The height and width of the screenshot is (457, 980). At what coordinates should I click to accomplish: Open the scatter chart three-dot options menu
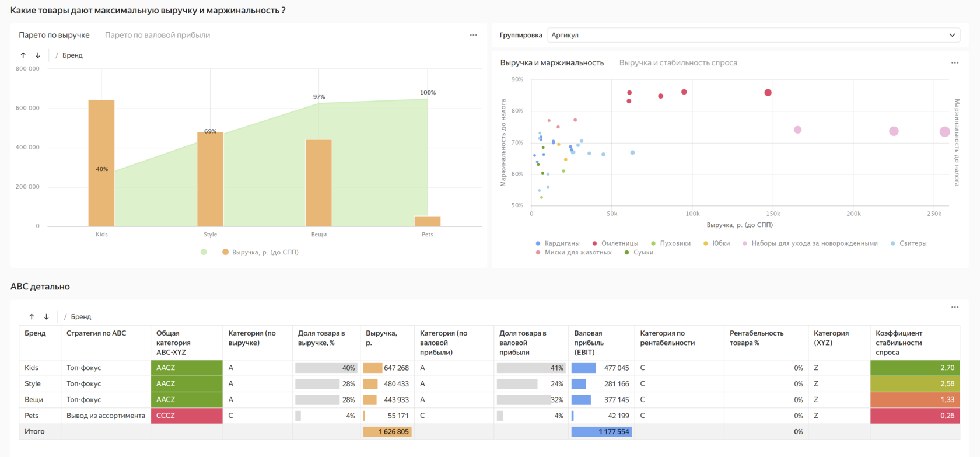(x=954, y=62)
